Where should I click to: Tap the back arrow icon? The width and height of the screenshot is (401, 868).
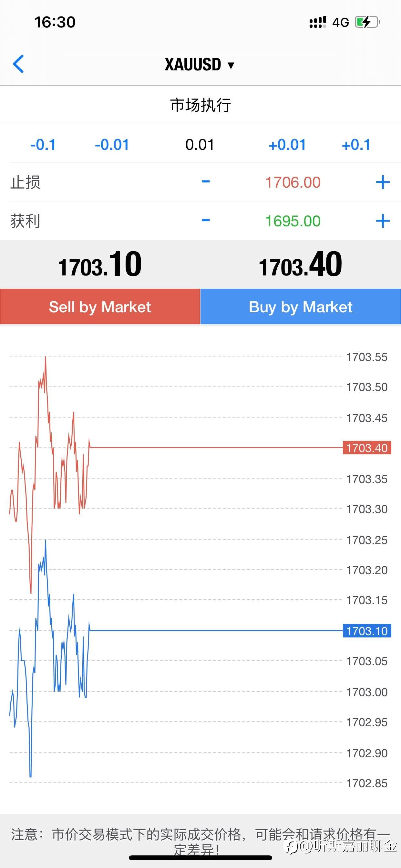point(18,64)
